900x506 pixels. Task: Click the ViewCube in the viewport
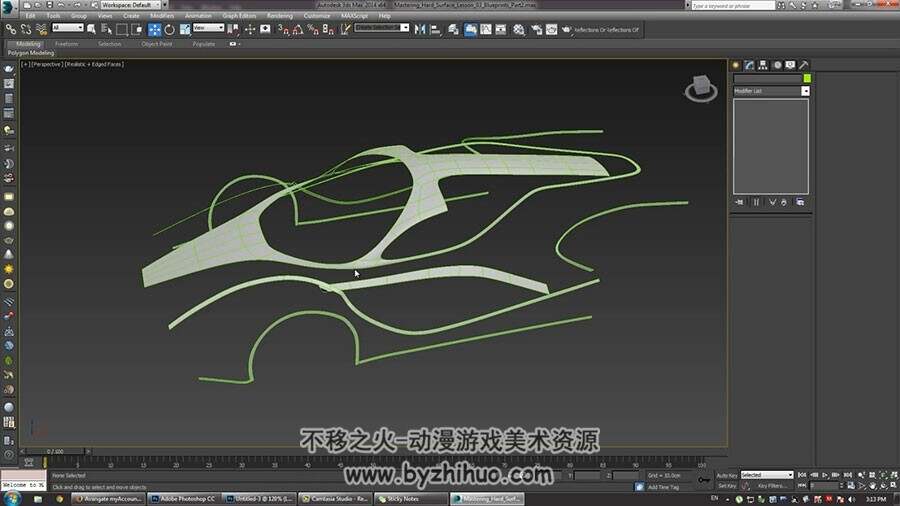click(x=701, y=88)
